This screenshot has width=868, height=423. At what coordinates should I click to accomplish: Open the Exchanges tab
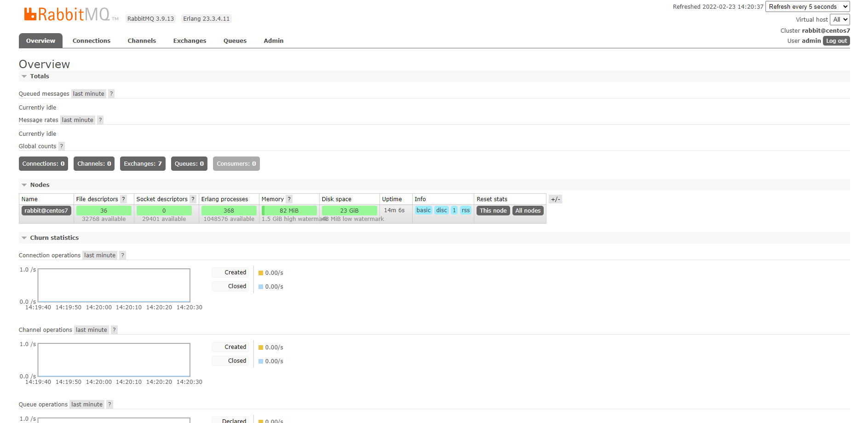pos(190,41)
